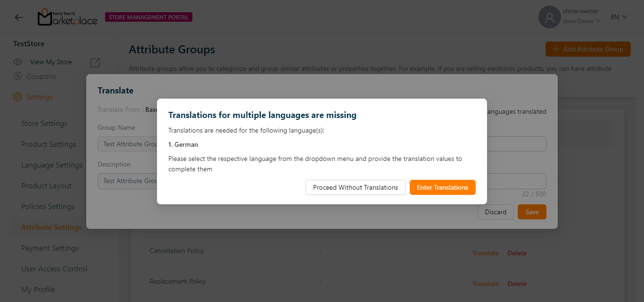Viewport: 644px width, 302px height.
Task: Click the user avatar icon
Action: (x=549, y=17)
